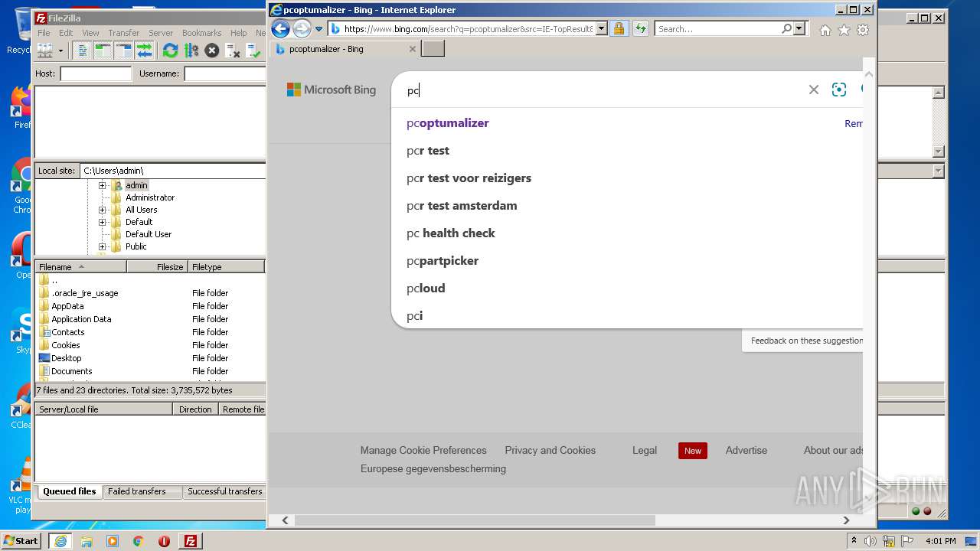Select Administrator folder in local tree
The width and height of the screenshot is (980, 551).
click(150, 197)
